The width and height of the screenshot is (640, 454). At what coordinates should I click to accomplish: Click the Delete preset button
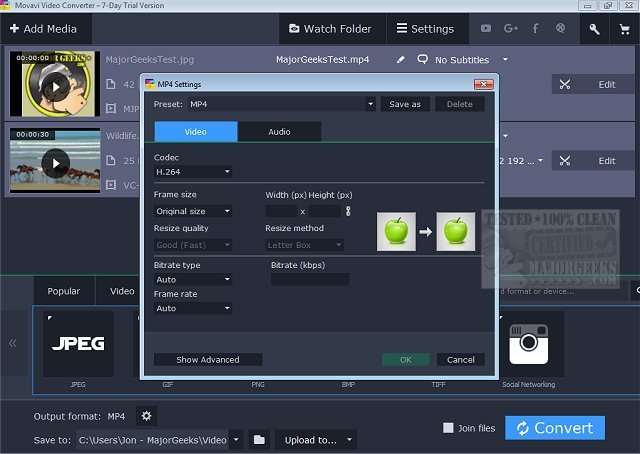click(460, 104)
